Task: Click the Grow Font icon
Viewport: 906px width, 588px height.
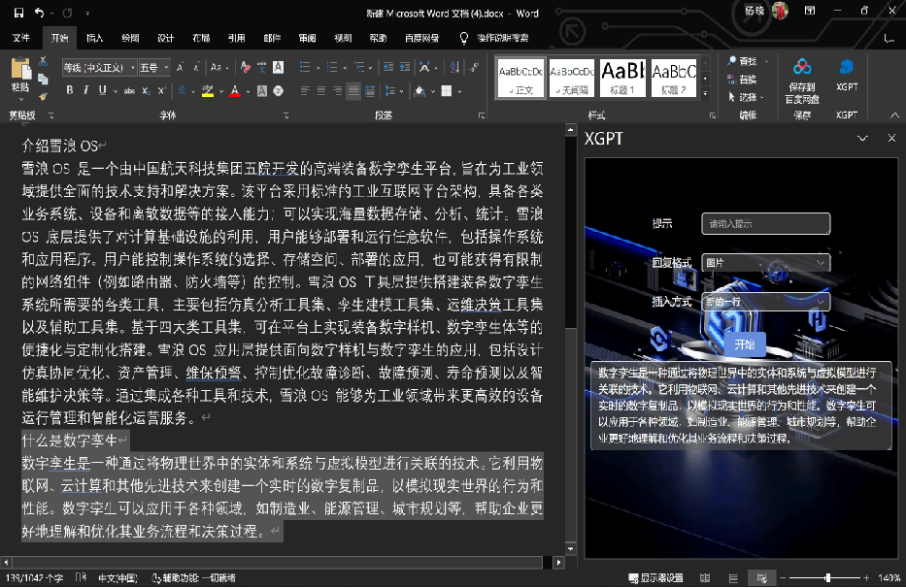Action: (180, 68)
